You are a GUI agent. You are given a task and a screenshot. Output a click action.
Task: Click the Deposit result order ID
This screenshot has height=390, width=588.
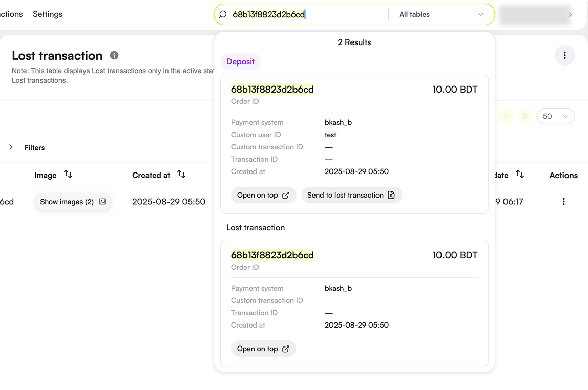[272, 90]
